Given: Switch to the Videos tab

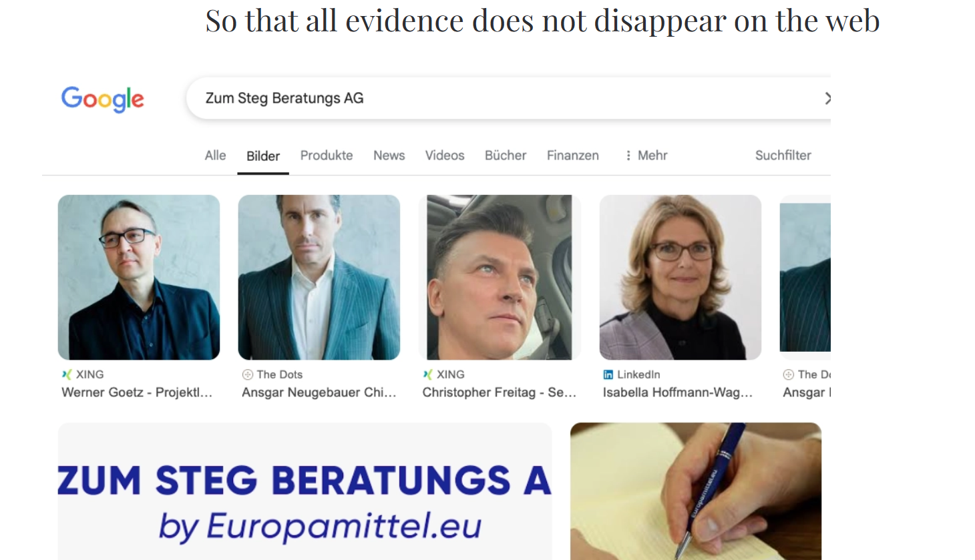Looking at the screenshot, I should click(x=445, y=156).
